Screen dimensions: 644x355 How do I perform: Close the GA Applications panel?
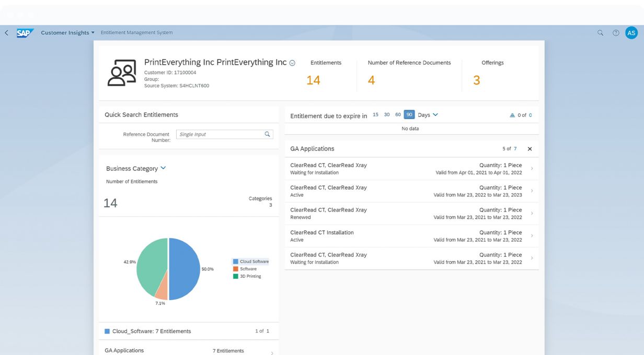coord(530,149)
